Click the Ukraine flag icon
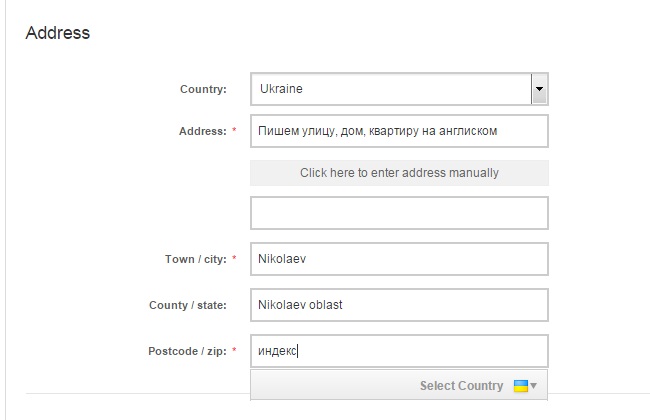The height and width of the screenshot is (420, 650). (x=520, y=386)
